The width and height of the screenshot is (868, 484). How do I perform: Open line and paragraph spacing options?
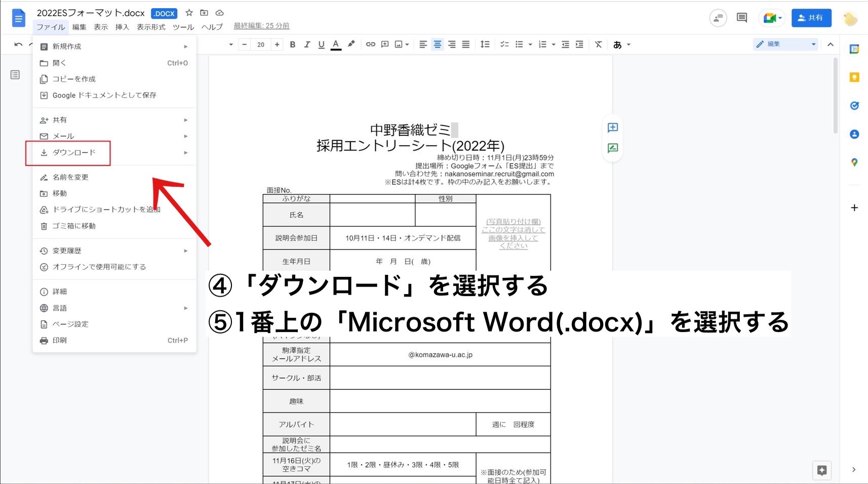click(485, 45)
